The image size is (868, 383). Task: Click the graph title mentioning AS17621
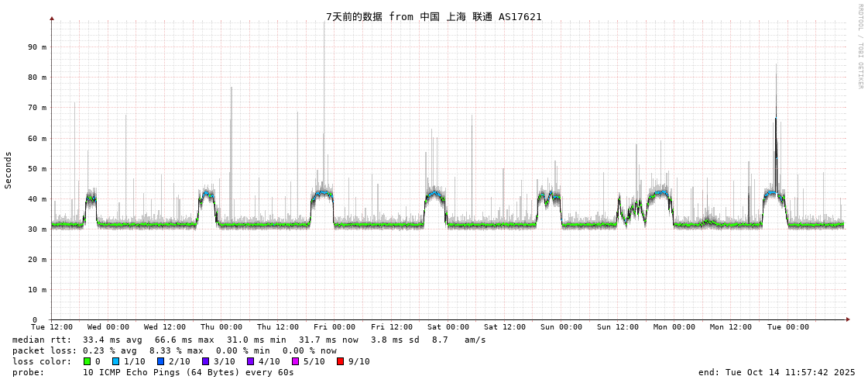[434, 16]
